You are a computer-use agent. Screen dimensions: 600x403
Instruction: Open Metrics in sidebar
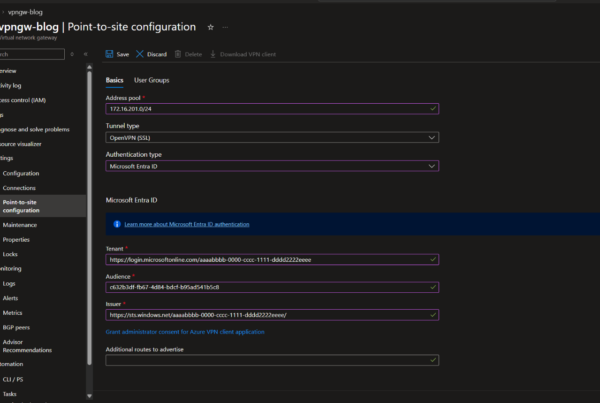12,313
